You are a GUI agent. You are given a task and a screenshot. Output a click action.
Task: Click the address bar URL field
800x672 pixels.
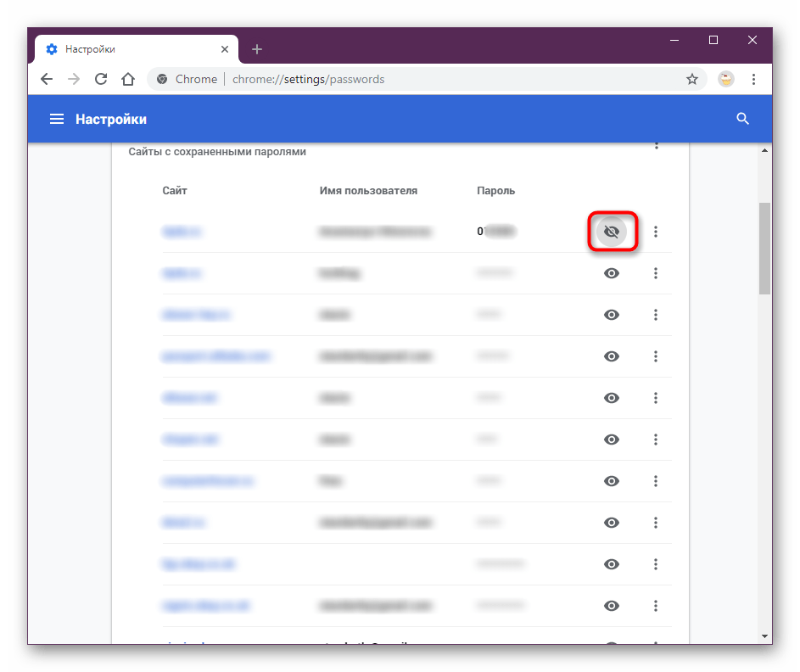pyautogui.click(x=424, y=79)
